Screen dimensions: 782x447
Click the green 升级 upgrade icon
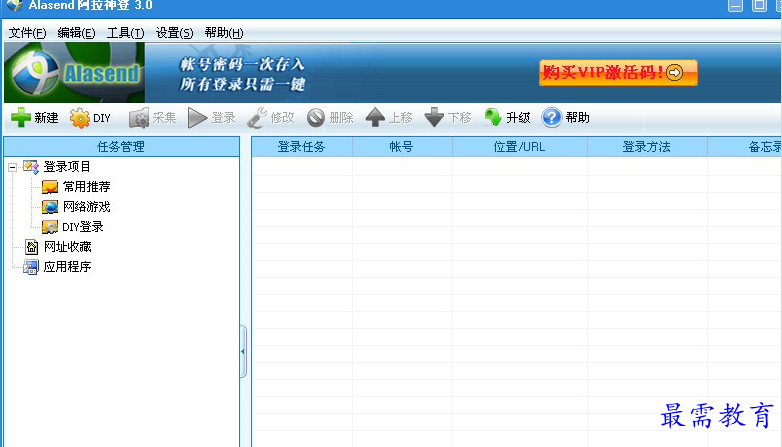(493, 118)
